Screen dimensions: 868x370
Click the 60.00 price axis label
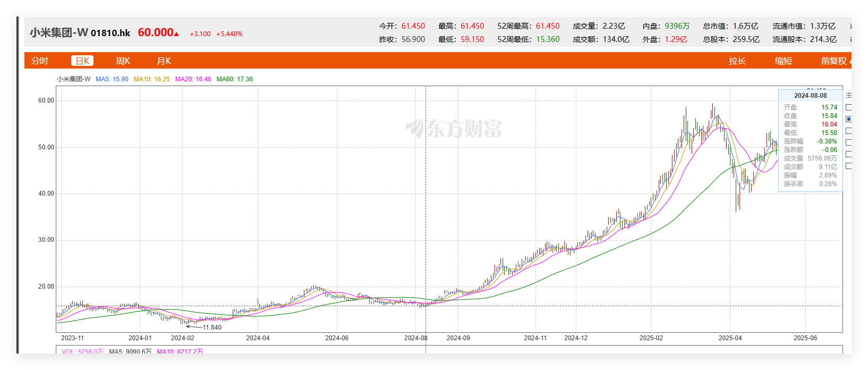coord(46,100)
